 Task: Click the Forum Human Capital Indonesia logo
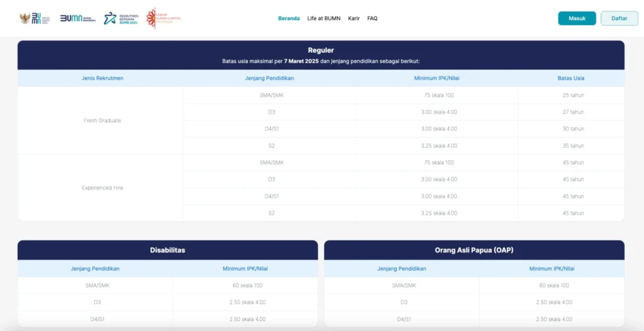(x=164, y=18)
